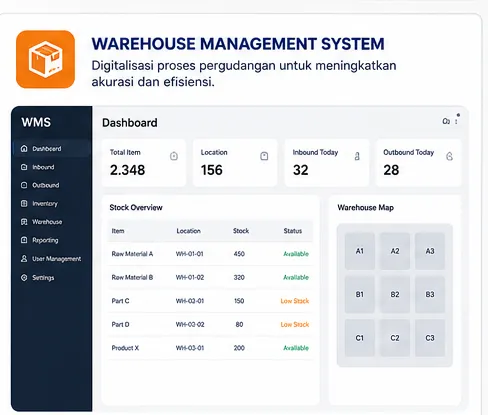Click the Inbound icon in sidebar

(24, 167)
